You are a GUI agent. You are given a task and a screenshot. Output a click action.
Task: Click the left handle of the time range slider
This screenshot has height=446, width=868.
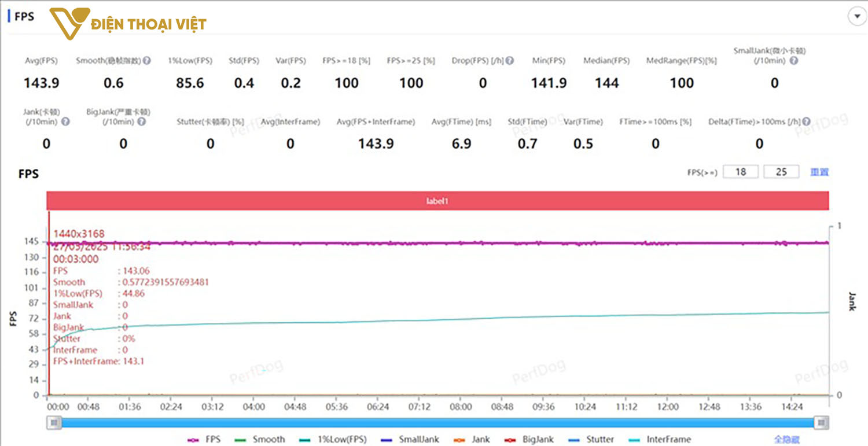pos(54,423)
